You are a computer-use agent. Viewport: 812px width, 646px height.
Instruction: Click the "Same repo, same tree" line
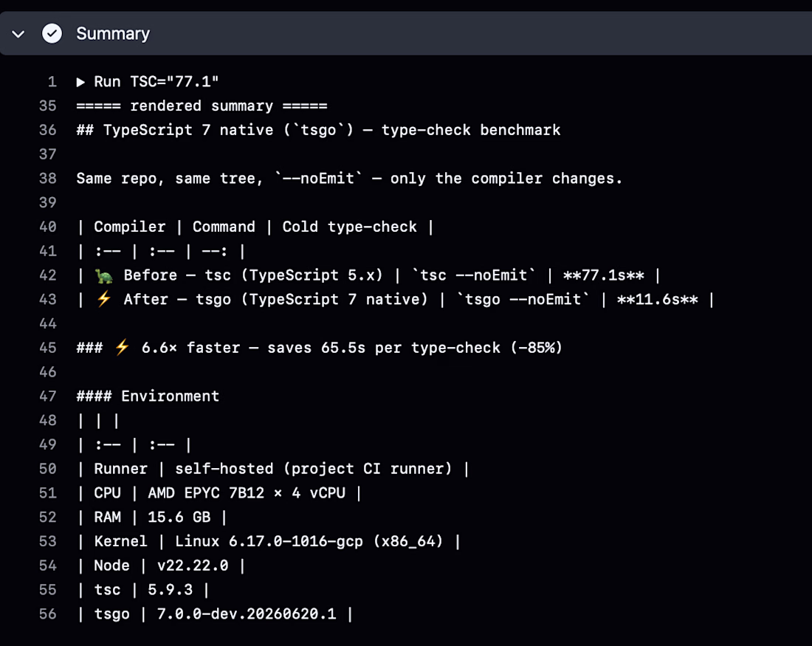pyautogui.click(x=349, y=178)
